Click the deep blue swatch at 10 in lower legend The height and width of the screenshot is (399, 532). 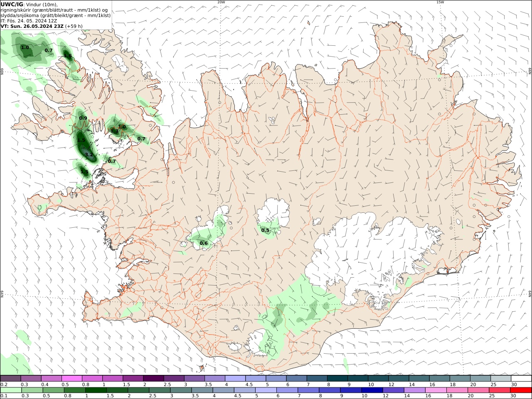(372, 390)
